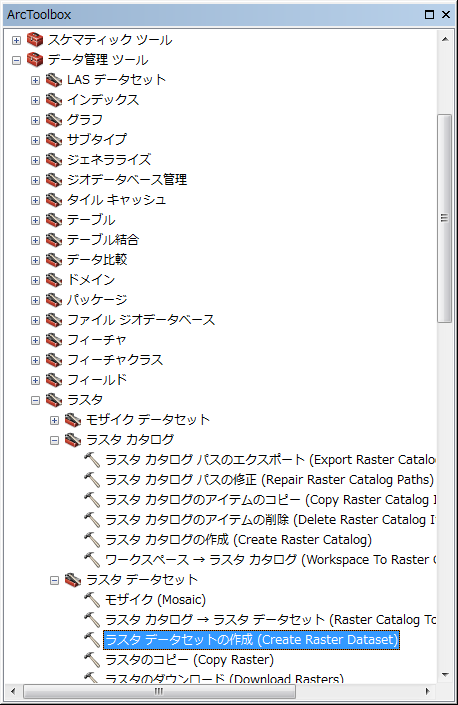Select the ファイル ジオデータベース label

coord(141,320)
